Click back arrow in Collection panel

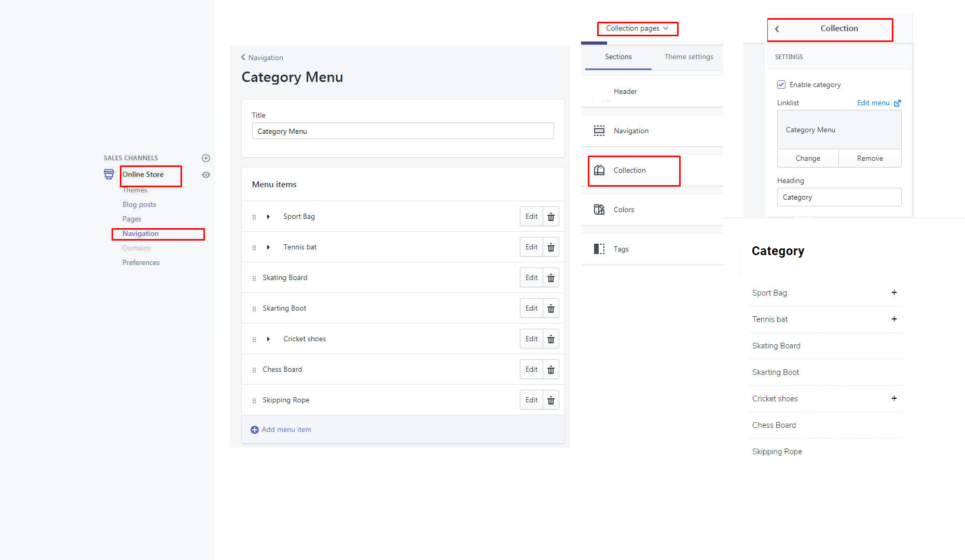[x=777, y=29]
